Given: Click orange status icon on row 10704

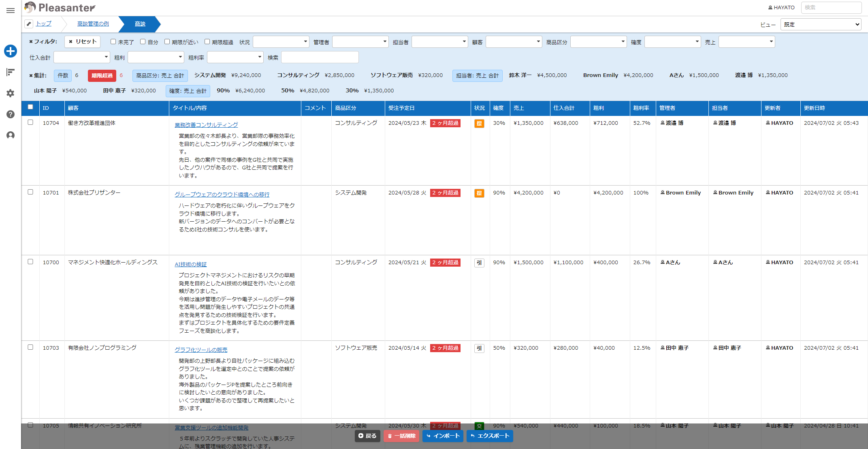Looking at the screenshot, I should (479, 123).
